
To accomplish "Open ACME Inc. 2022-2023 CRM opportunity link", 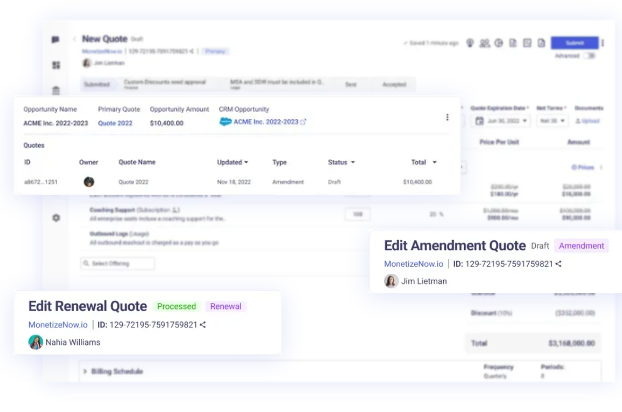I will (x=266, y=122).
